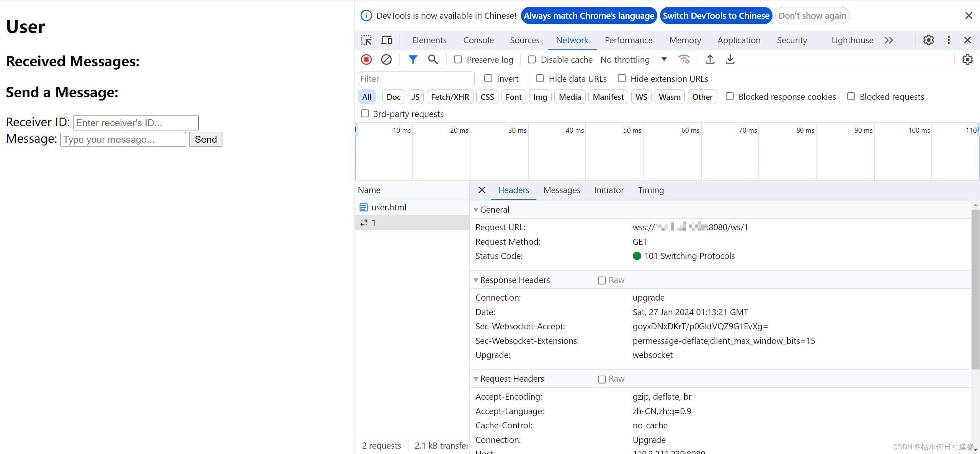Switch to the Console tab
980x454 pixels.
pyautogui.click(x=479, y=40)
